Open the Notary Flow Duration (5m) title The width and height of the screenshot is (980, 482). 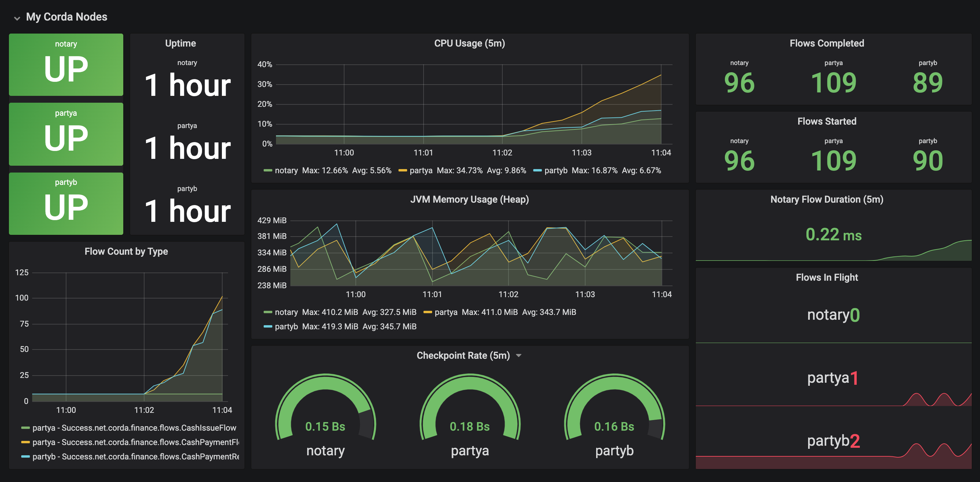pyautogui.click(x=827, y=199)
